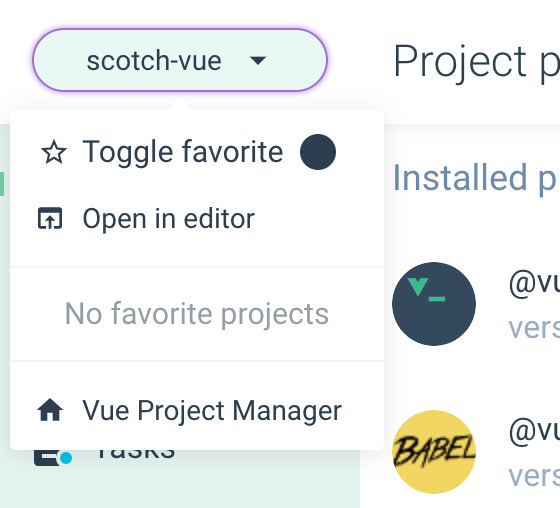560x508 pixels.
Task: Select the Tasks item in sidebar
Action: coord(136,454)
